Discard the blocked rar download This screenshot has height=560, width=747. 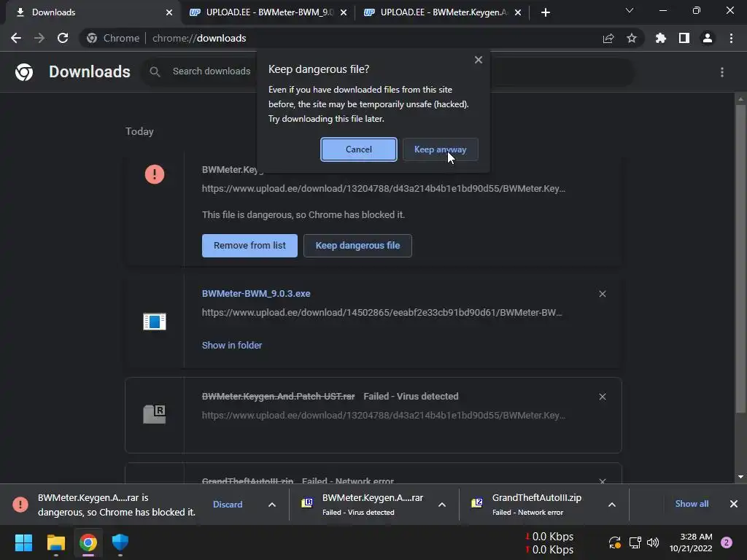(228, 505)
